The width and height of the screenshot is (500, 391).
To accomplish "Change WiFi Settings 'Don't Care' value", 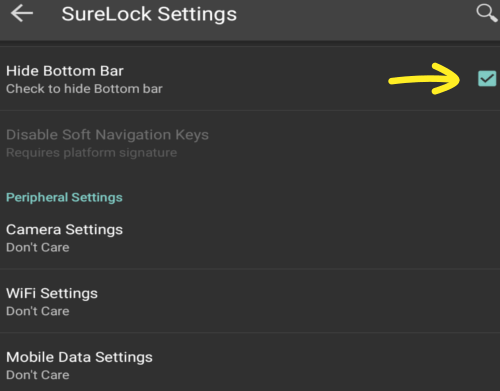I will (38, 311).
